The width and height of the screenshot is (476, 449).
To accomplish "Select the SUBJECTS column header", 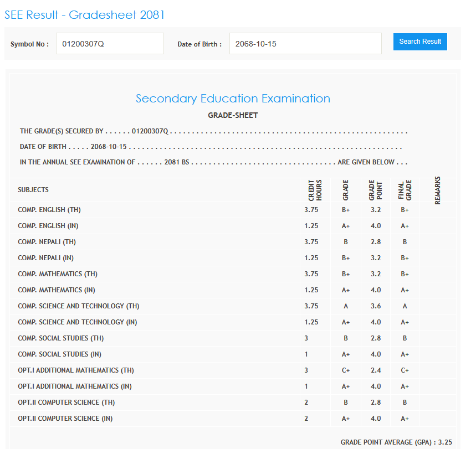I will (33, 190).
